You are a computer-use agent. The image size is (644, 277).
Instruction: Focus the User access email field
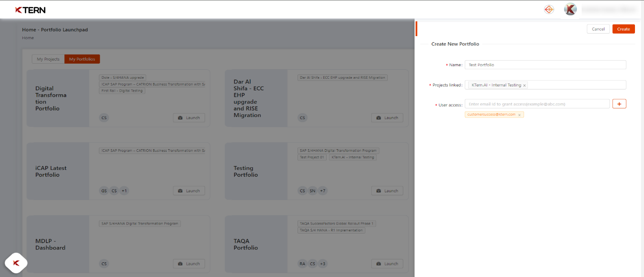point(537,104)
